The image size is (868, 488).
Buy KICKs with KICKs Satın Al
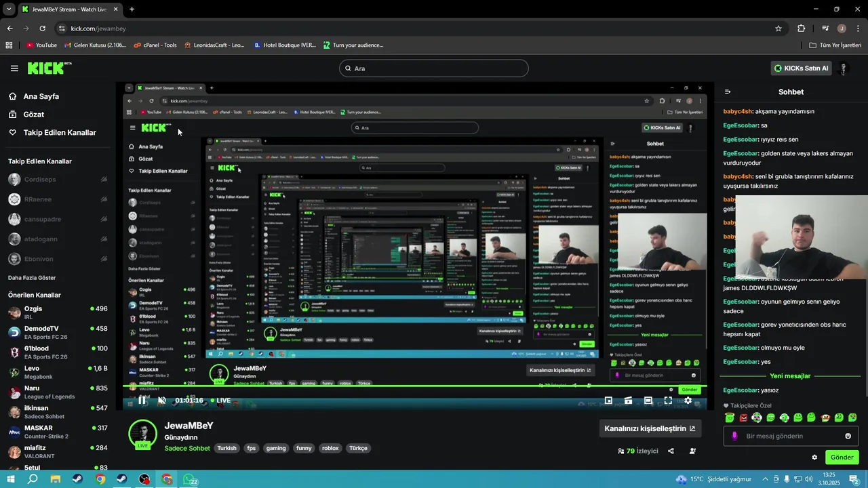coord(802,68)
